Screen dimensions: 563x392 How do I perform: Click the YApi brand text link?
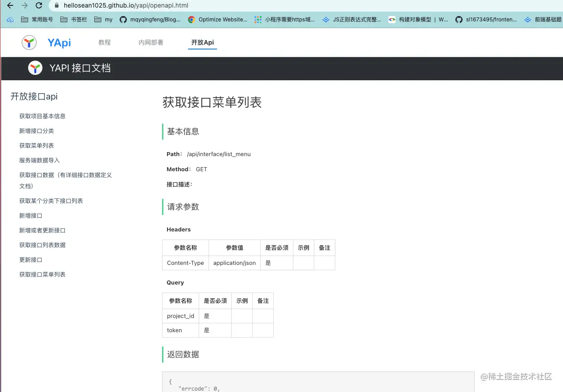(x=59, y=42)
